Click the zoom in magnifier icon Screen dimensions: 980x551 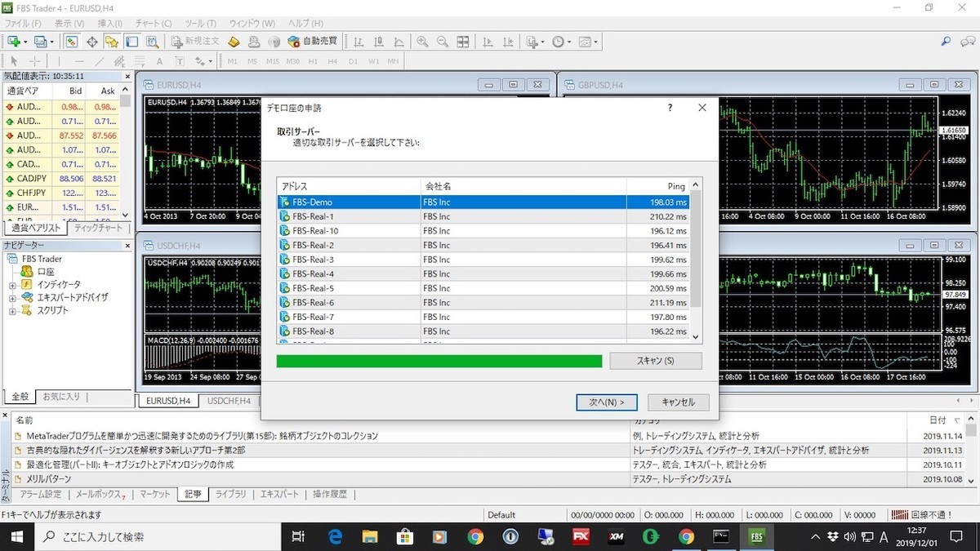(422, 41)
